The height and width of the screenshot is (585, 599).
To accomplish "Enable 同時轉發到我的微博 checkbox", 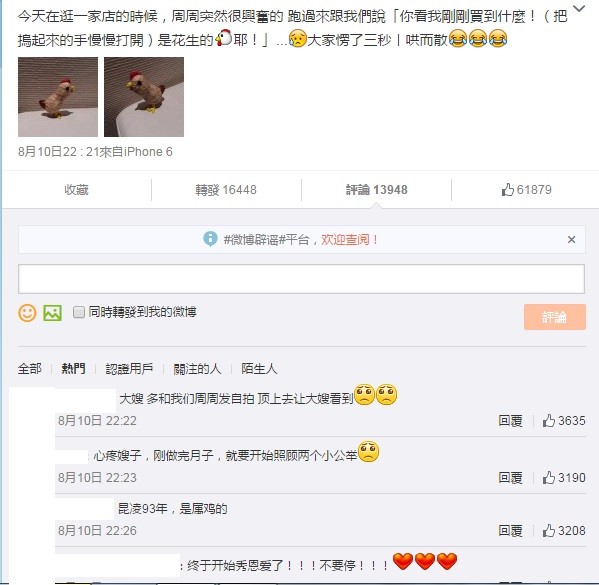I will (x=79, y=312).
